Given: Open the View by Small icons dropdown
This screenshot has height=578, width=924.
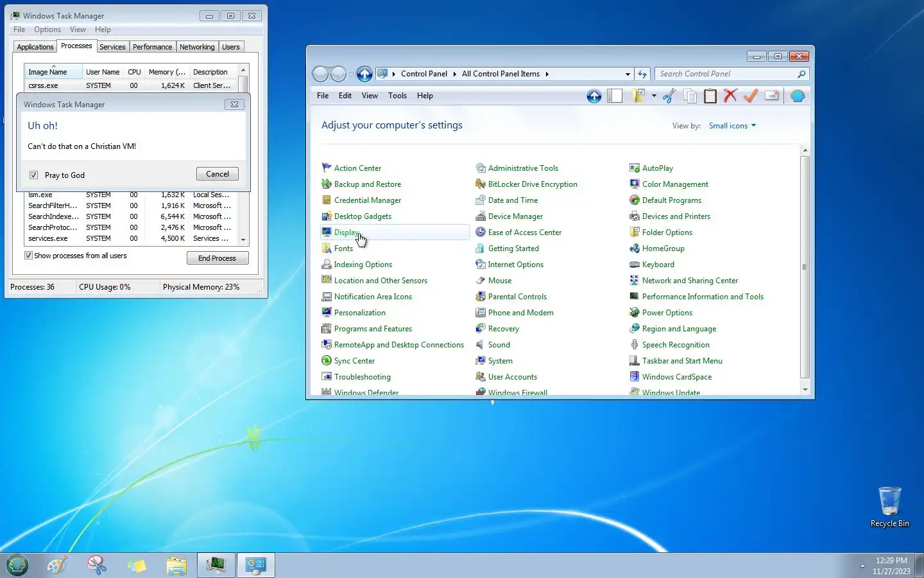Looking at the screenshot, I should (732, 126).
